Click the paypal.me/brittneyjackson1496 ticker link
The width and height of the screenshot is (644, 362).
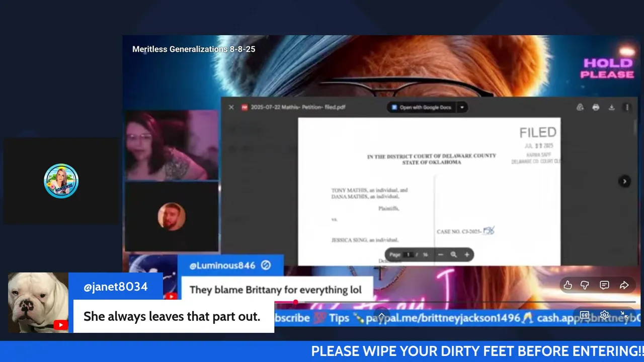(x=442, y=318)
